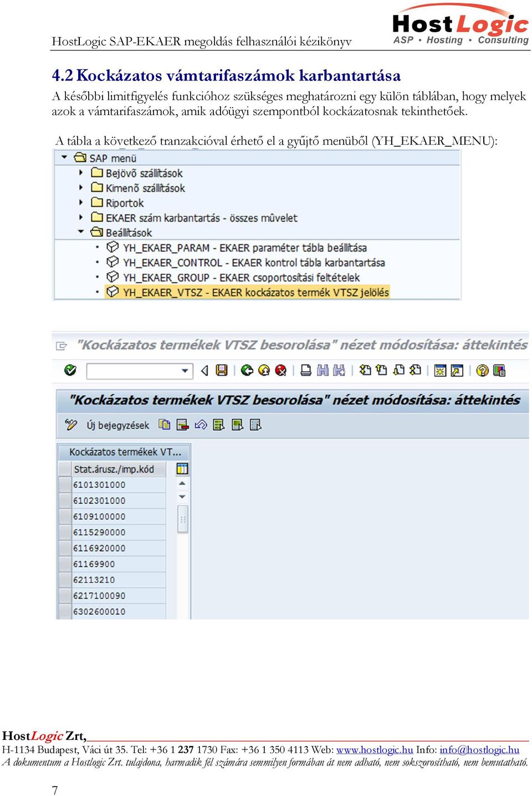Click the table scroll up arrow
Viewport: 532px width, 796px height.
(x=182, y=484)
